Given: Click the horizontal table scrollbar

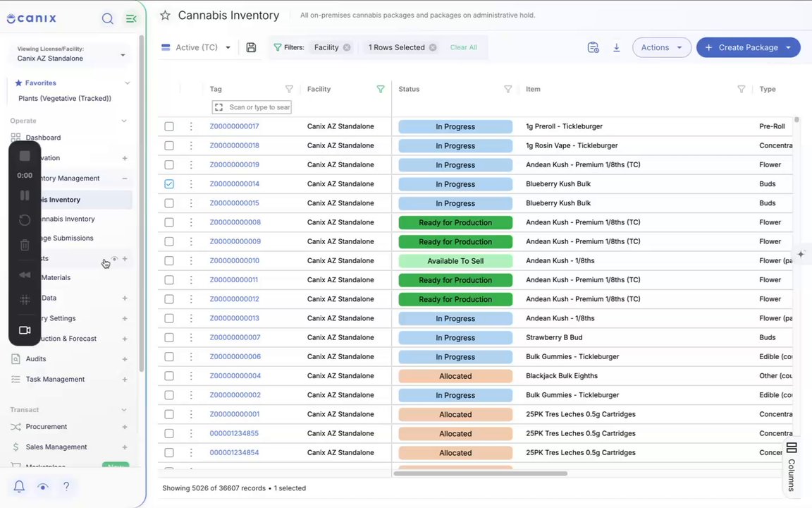Looking at the screenshot, I should pyautogui.click(x=481, y=473).
